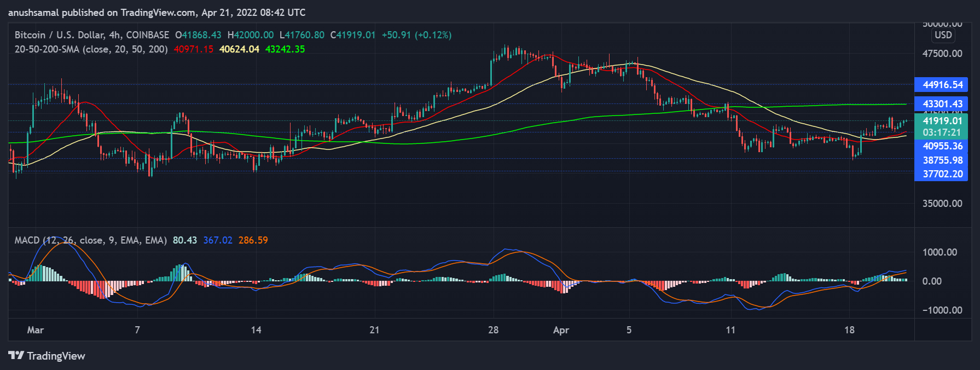The image size is (980, 370).
Task: Click the 18 date label on time axis
Action: click(849, 330)
